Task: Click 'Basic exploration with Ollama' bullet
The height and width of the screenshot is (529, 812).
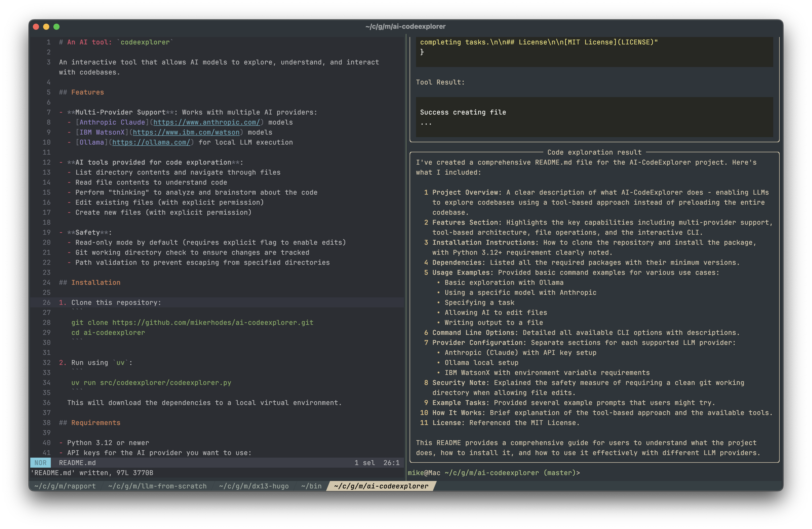Action: 504,282
